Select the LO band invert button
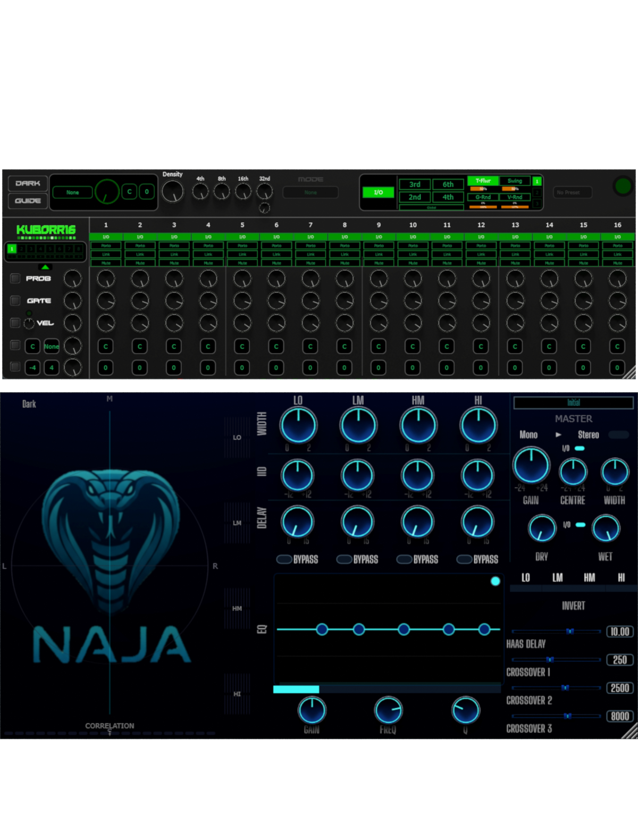This screenshot has height=840, width=638. click(526, 589)
